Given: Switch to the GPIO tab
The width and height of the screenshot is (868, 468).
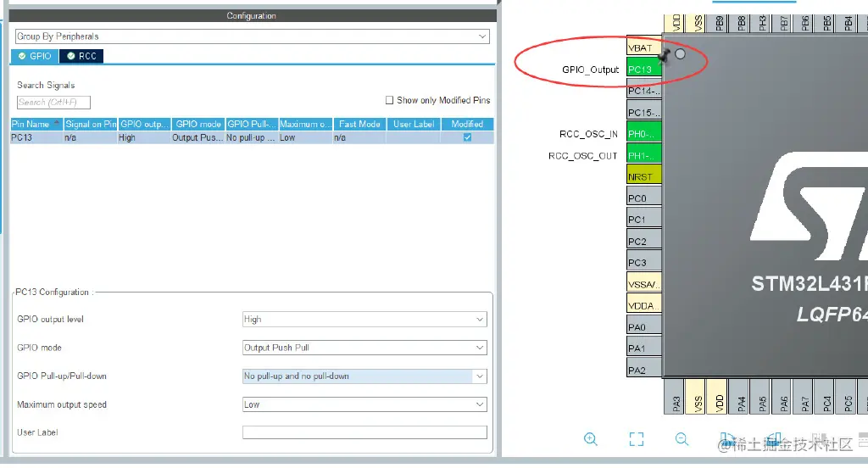Looking at the screenshot, I should [x=35, y=56].
